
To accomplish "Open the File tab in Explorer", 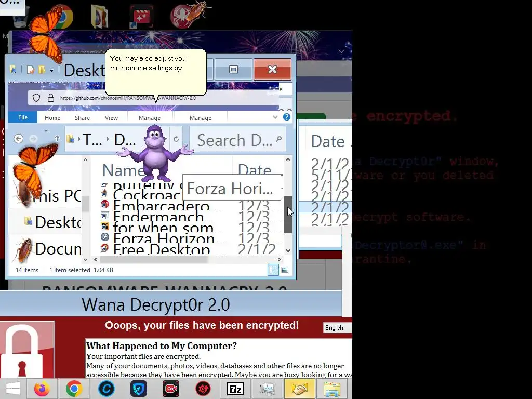I will (x=23, y=117).
